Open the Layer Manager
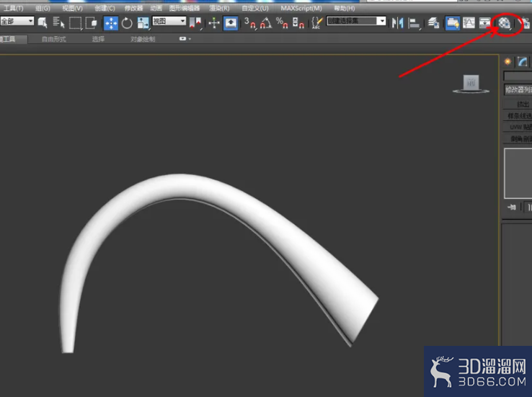The width and height of the screenshot is (532, 397). (433, 23)
